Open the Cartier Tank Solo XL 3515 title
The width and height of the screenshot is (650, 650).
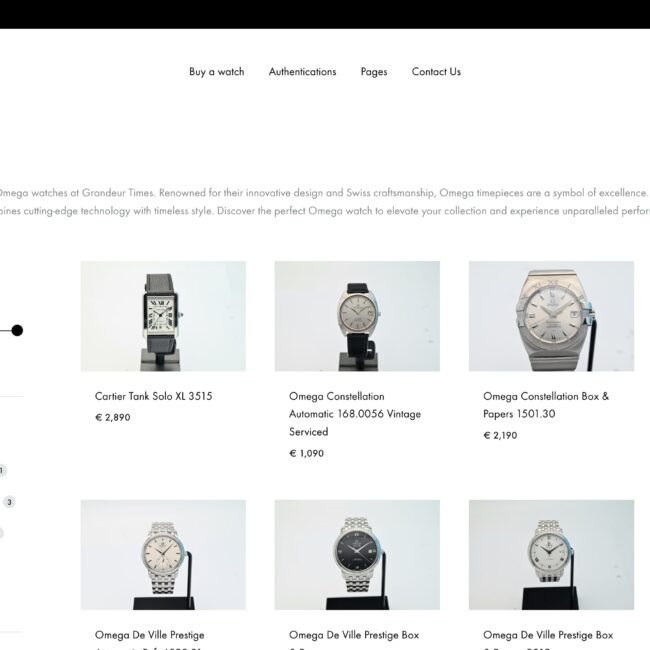153,396
